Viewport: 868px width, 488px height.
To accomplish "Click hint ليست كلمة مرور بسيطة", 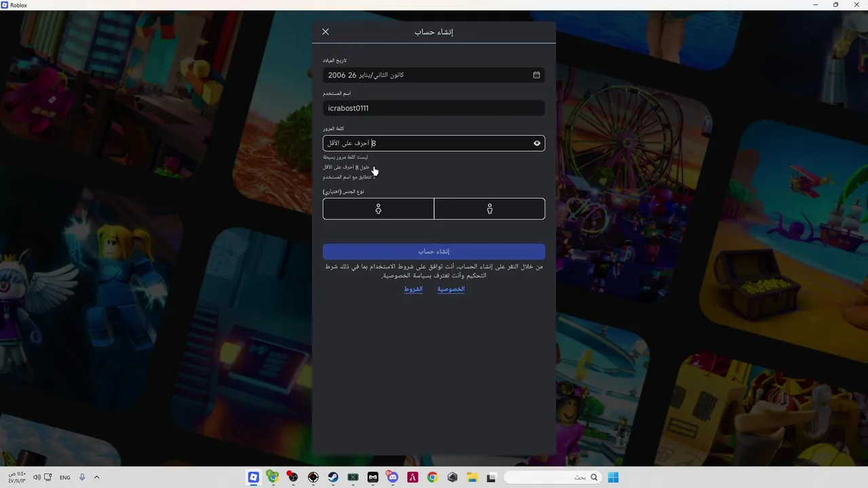I will pos(345,157).
